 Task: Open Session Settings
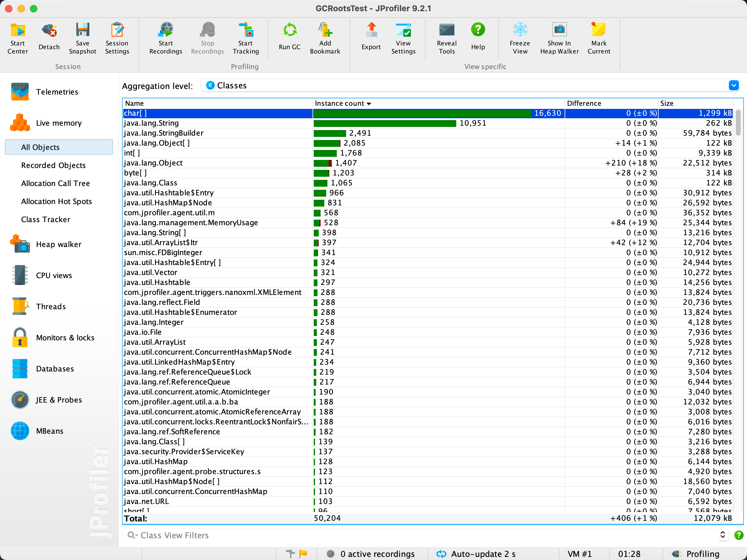click(x=117, y=38)
